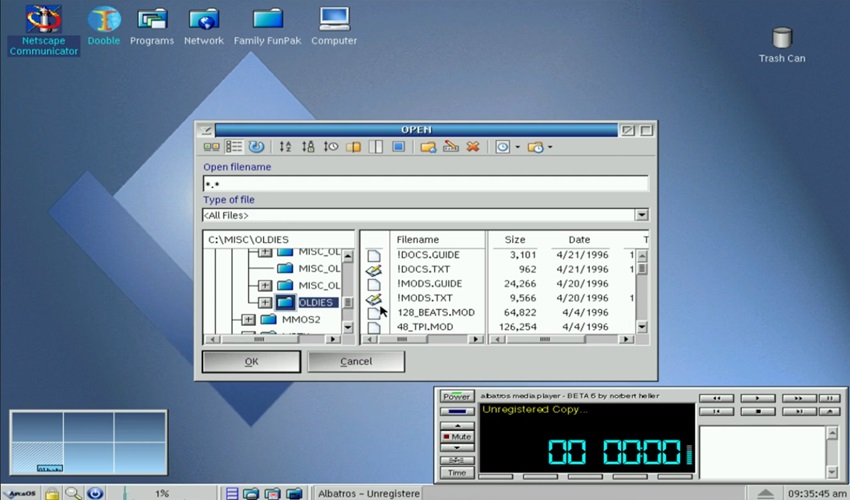
Task: Open the Type of file dropdown
Action: [642, 215]
